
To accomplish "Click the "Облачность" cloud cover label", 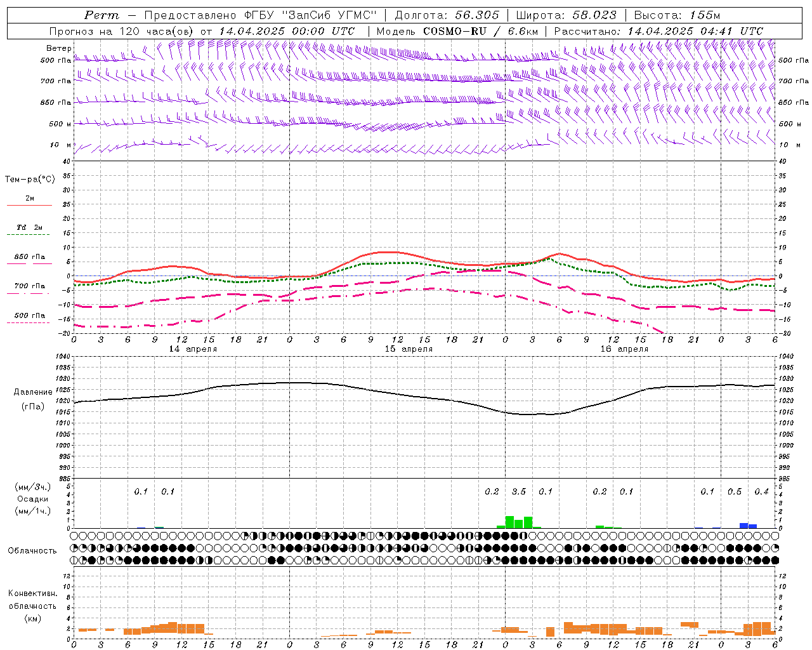I will click(32, 551).
